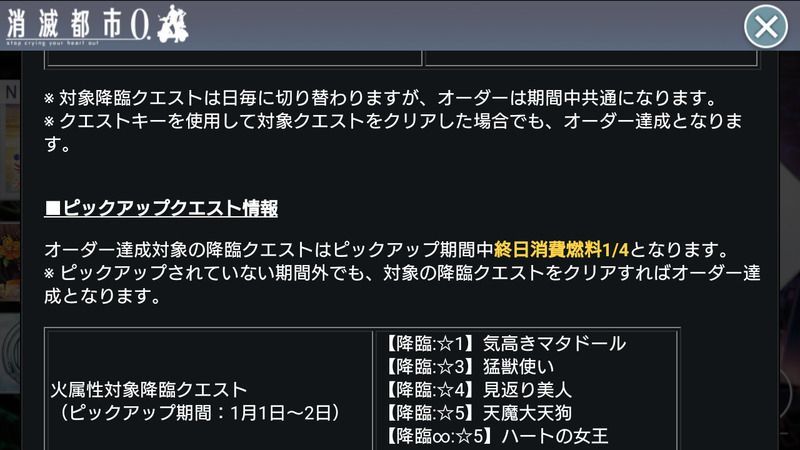Viewport: 800px width, 450px height.
Task: Tap the note about ピックアップされていない期間外
Action: point(402,284)
